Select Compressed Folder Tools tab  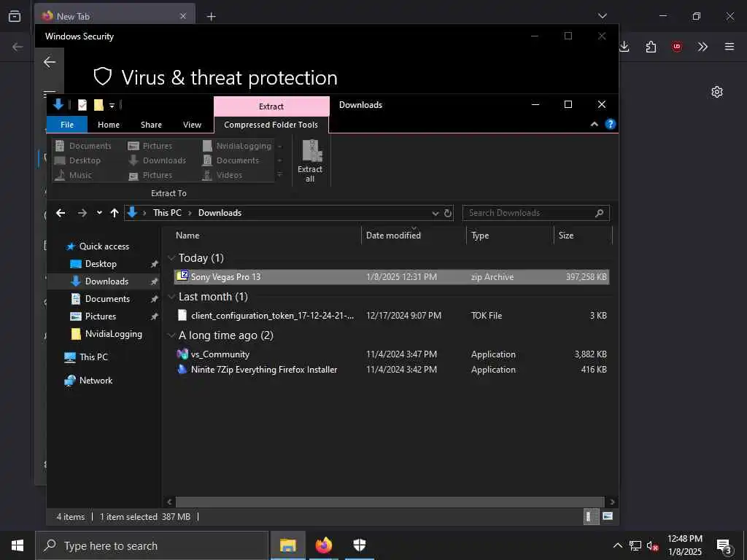coord(271,125)
